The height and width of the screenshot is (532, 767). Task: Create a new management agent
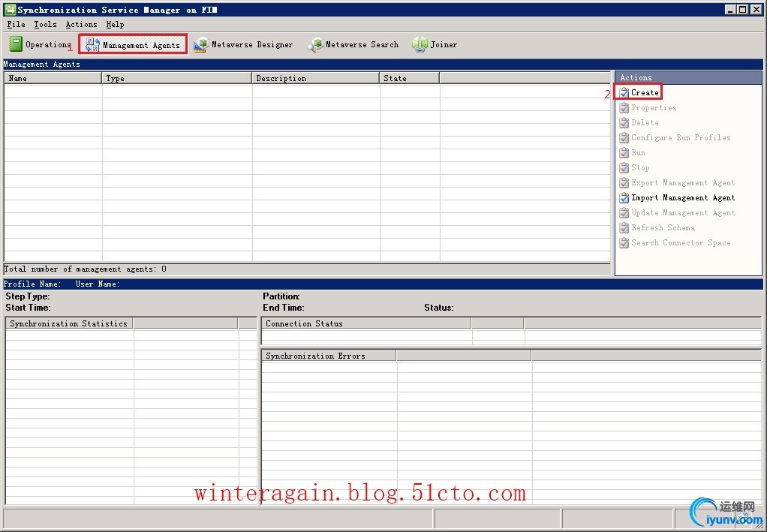pyautogui.click(x=639, y=92)
